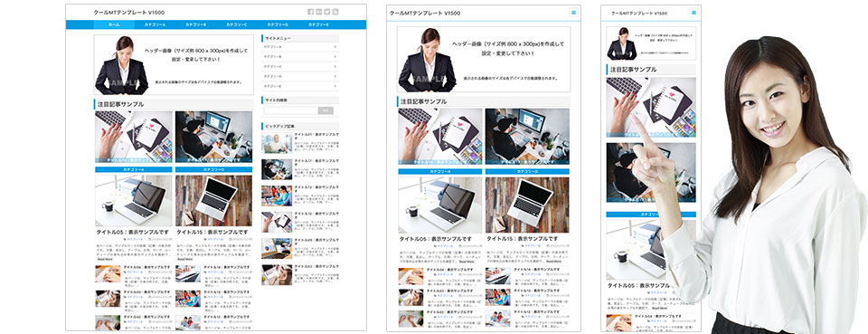Click the gray search button beside search field
Image resolution: width=868 pixels, height=334 pixels.
(x=325, y=110)
